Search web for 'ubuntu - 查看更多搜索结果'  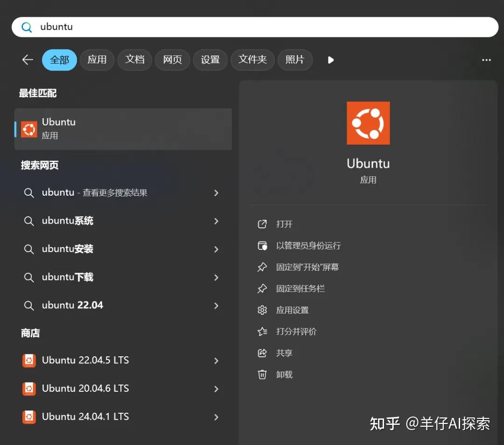(x=123, y=192)
